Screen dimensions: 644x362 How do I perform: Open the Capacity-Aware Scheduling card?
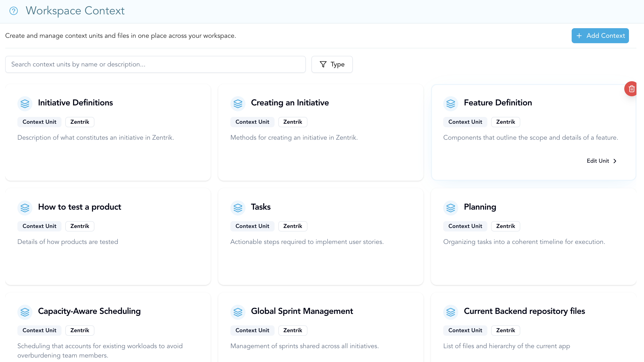pos(89,311)
